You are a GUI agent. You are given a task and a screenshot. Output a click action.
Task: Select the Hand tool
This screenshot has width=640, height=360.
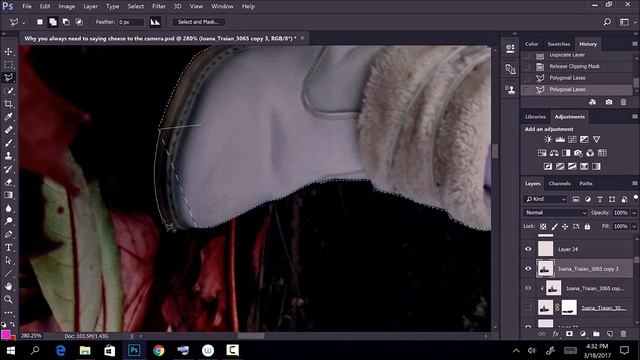click(x=8, y=286)
